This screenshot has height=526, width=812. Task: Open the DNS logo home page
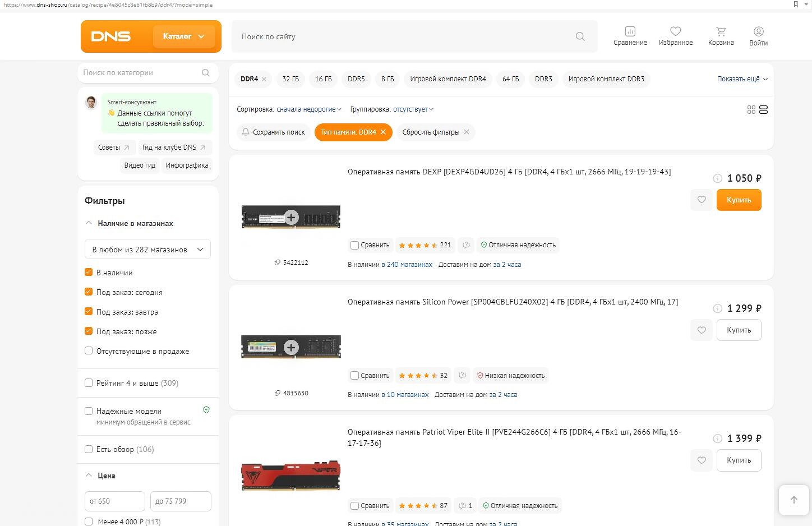click(111, 36)
